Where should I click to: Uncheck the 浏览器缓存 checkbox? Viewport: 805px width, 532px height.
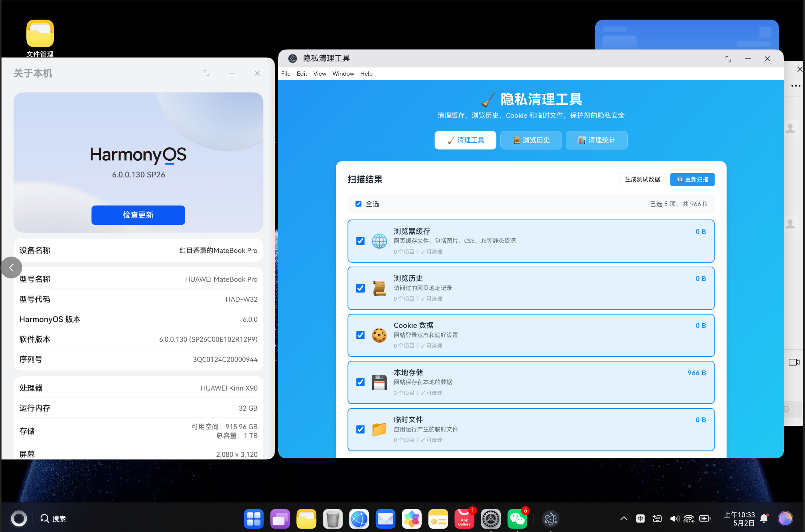[x=360, y=241]
